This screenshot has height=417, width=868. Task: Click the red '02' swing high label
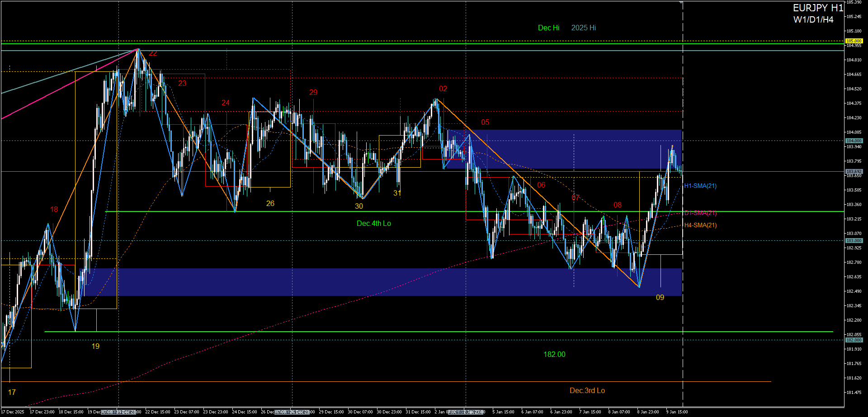tap(443, 89)
